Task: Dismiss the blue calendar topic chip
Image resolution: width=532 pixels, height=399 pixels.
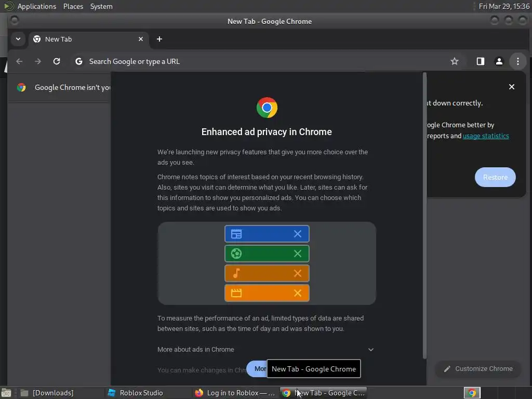Action: tap(298, 234)
